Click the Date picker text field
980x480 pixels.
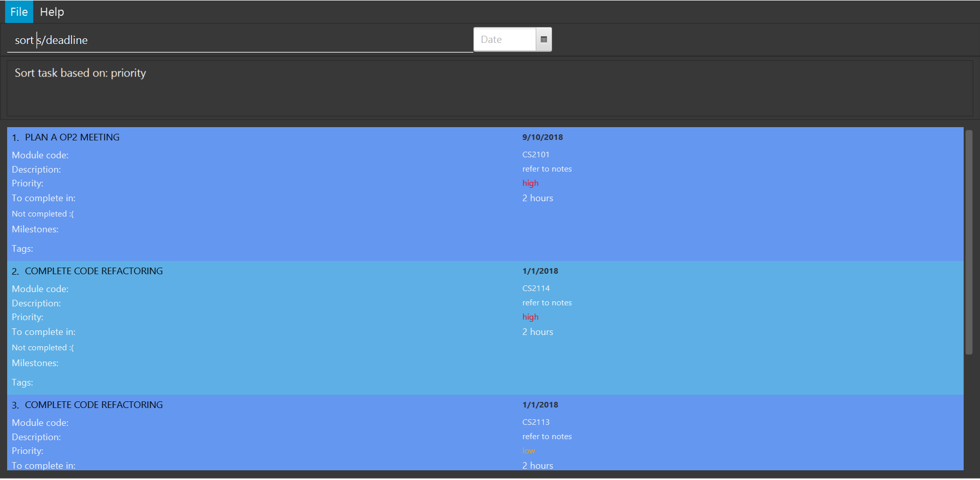coord(505,39)
